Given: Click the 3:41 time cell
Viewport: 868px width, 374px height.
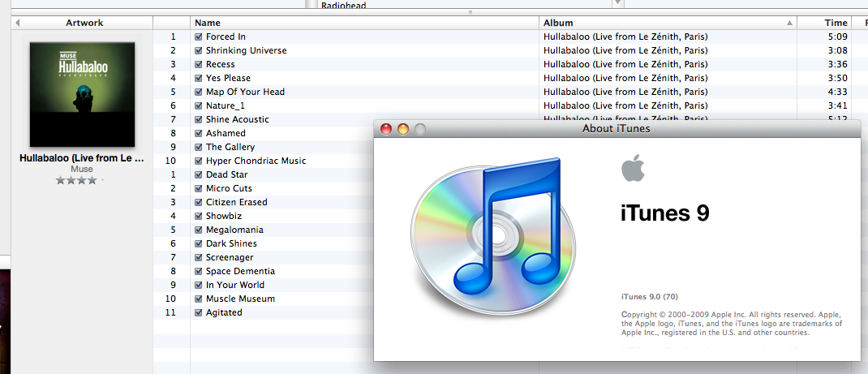Looking at the screenshot, I should 837,105.
